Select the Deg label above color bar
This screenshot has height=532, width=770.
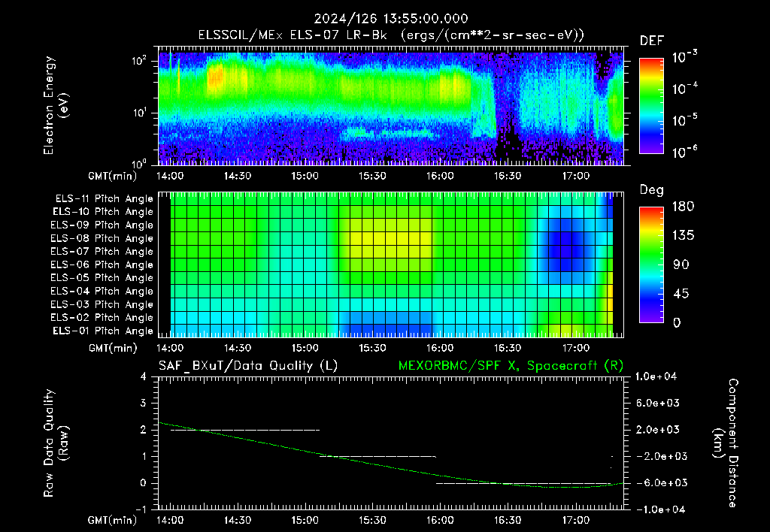pos(652,190)
